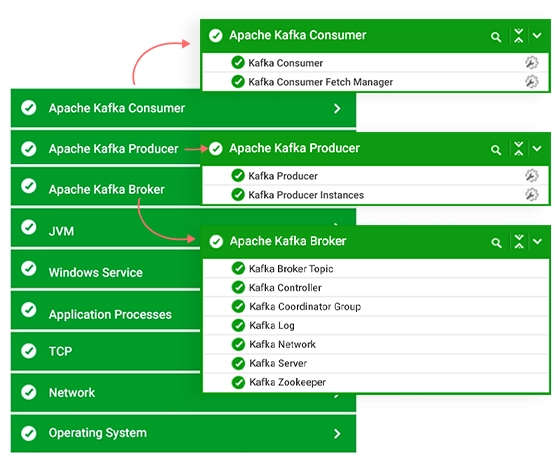Click check status icon beside Kafka Broker Topic

tap(238, 268)
